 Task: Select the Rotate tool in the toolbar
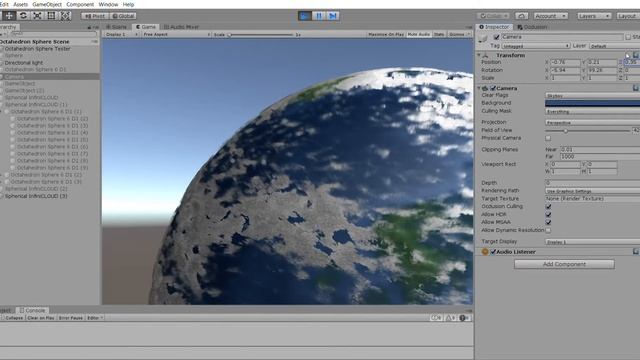[x=23, y=16]
